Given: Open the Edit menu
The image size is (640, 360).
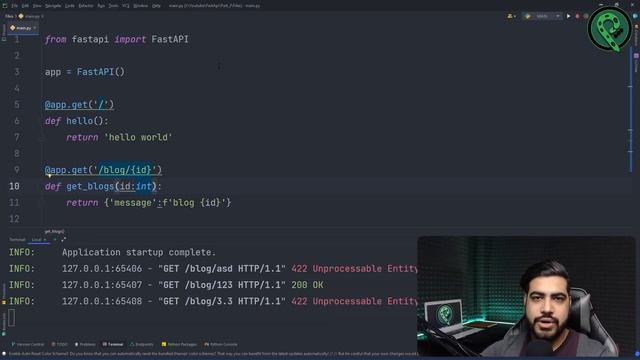Looking at the screenshot, I should pos(25,6).
